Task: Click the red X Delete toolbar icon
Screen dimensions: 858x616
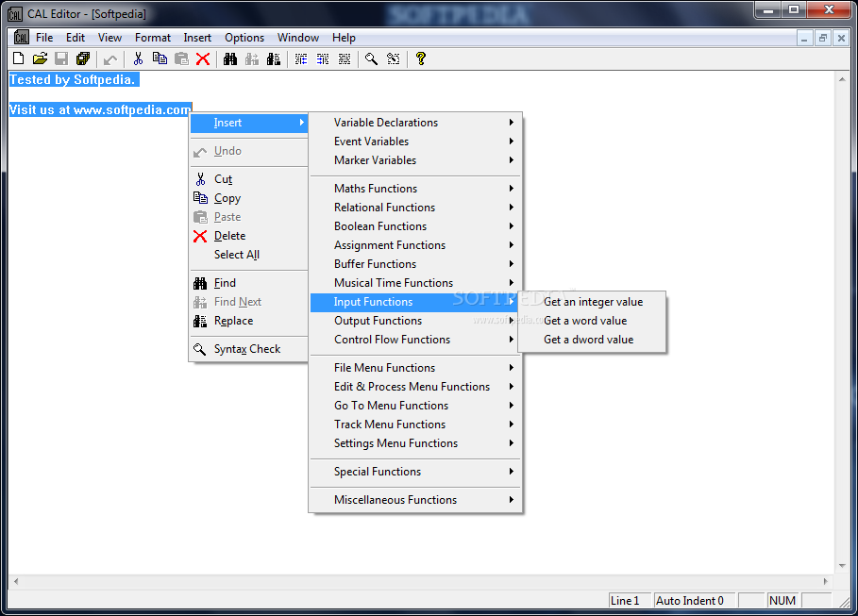Action: (x=202, y=58)
